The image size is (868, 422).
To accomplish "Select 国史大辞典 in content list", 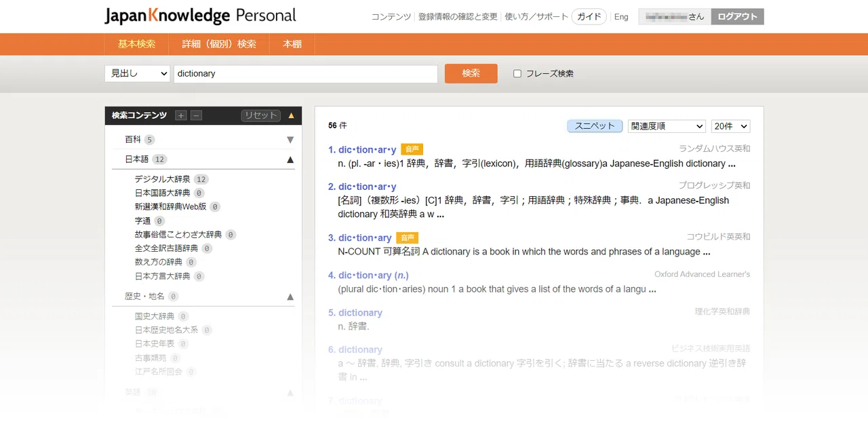I will tap(155, 316).
